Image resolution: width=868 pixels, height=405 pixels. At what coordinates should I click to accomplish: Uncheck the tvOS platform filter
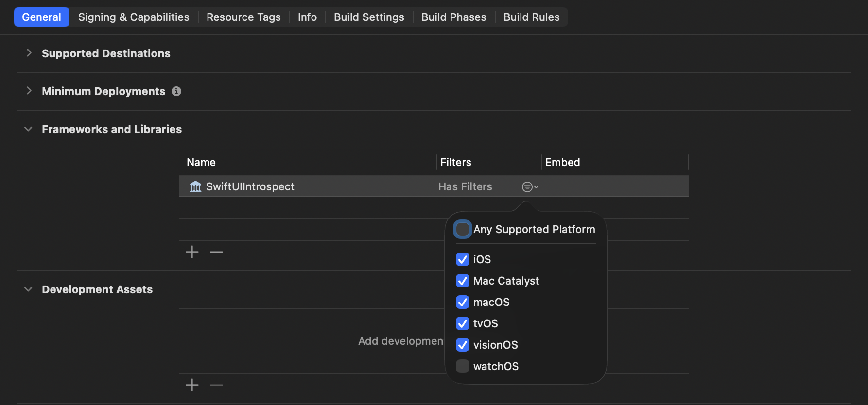463,323
